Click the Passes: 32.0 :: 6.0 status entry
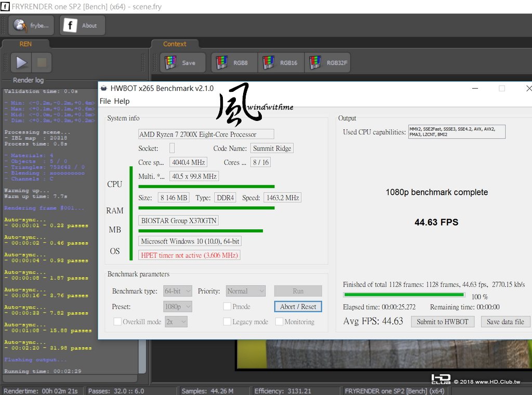 116,391
